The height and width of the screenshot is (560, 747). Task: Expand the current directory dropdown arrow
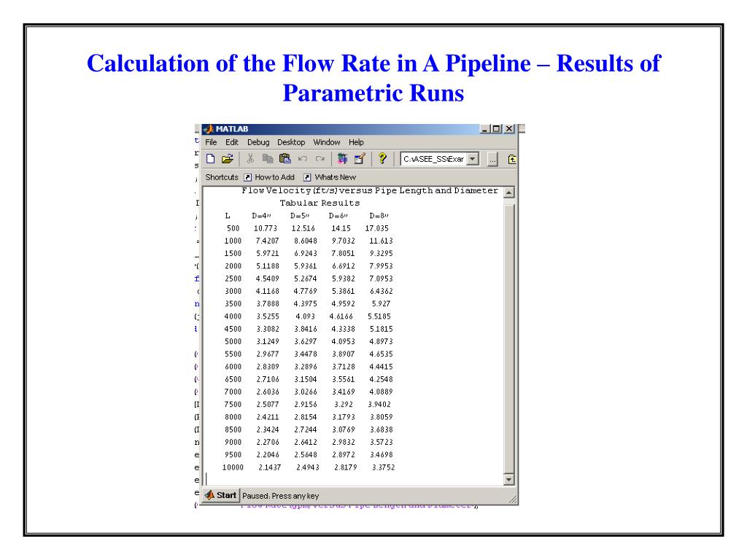pyautogui.click(x=473, y=159)
